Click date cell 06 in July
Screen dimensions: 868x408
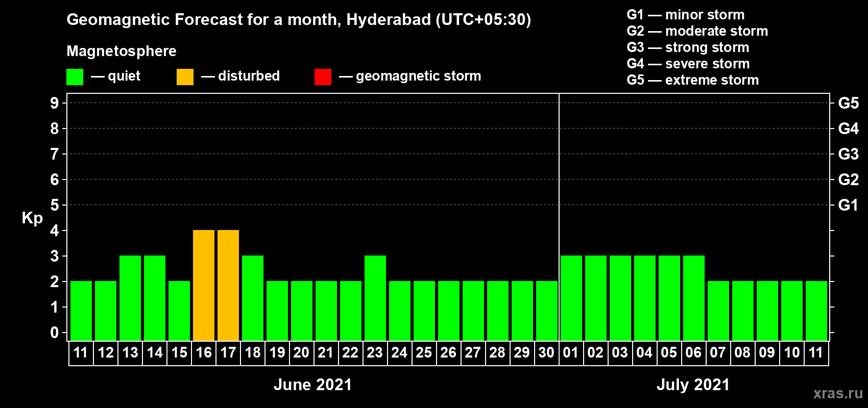(x=693, y=353)
